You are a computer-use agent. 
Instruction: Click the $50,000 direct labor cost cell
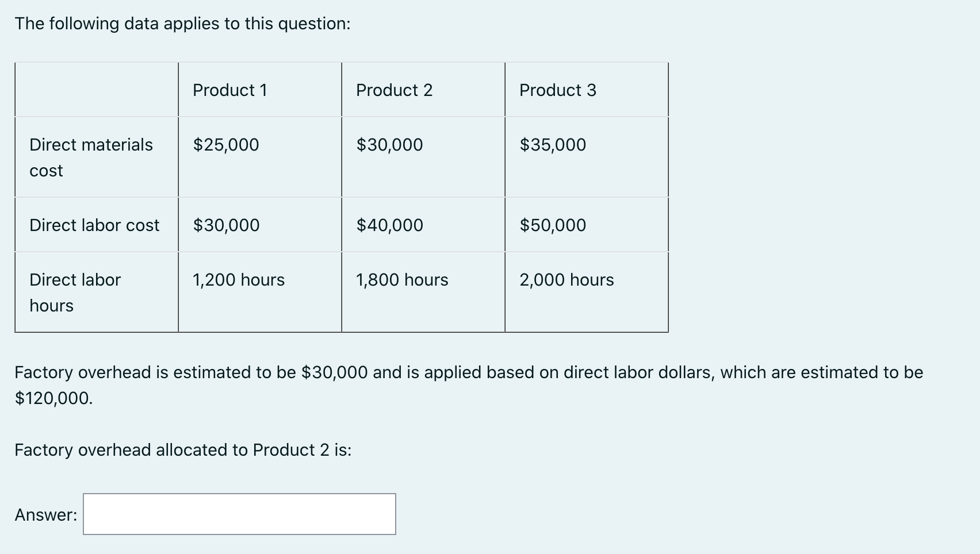tap(552, 225)
